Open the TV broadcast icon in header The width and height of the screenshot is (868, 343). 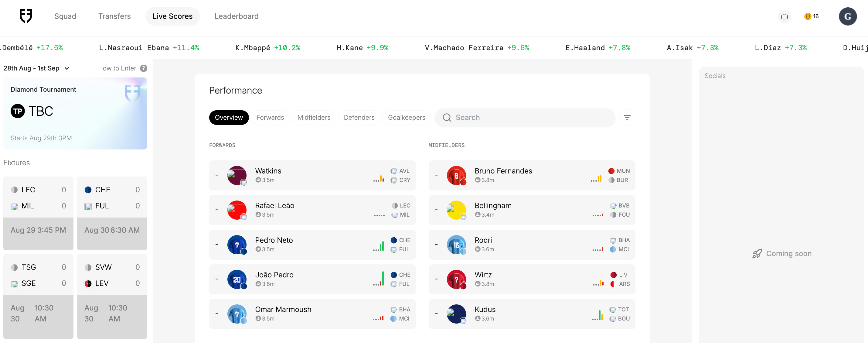tap(784, 16)
